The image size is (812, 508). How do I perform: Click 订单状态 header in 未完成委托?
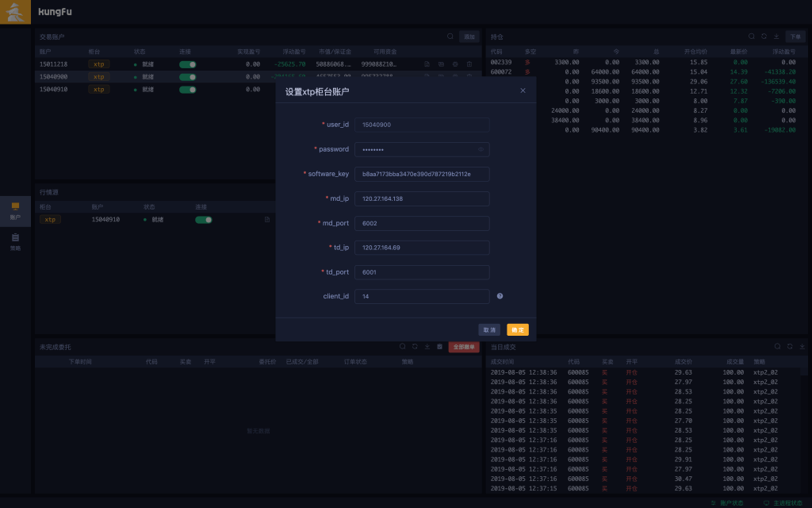[x=355, y=362]
